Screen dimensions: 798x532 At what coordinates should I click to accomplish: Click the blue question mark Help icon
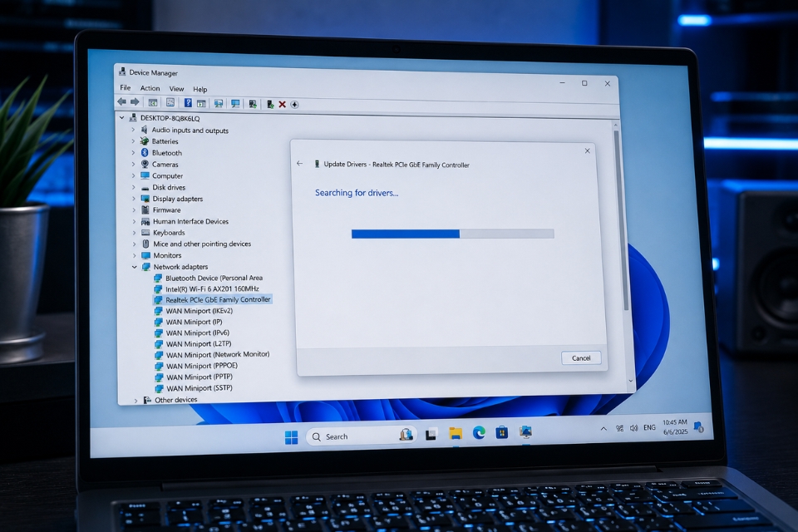(x=188, y=103)
